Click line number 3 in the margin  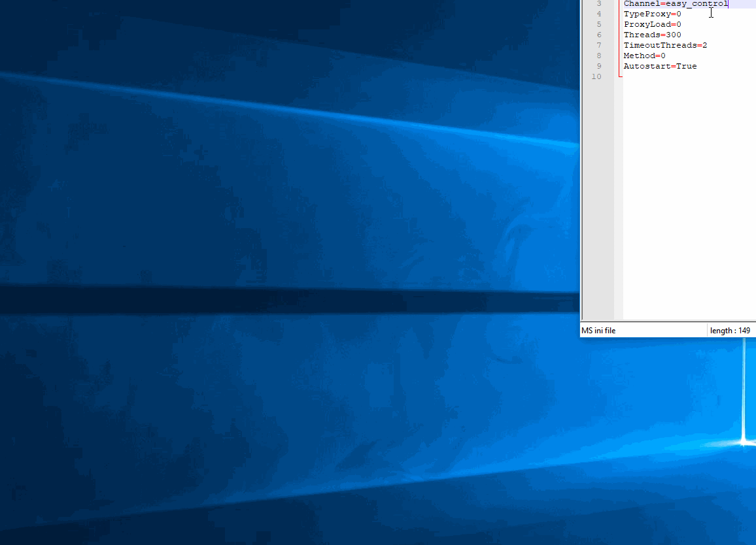[x=598, y=4]
